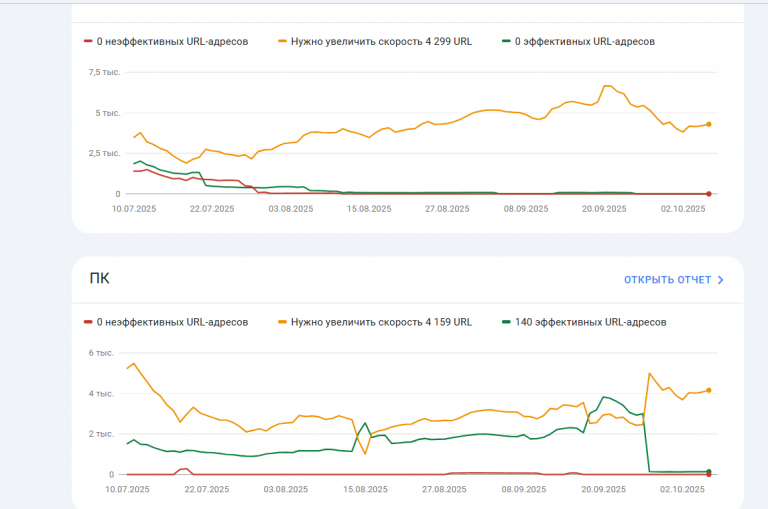
Task: Click the '7,5 тыс.' y-axis label
Action: 103,72
